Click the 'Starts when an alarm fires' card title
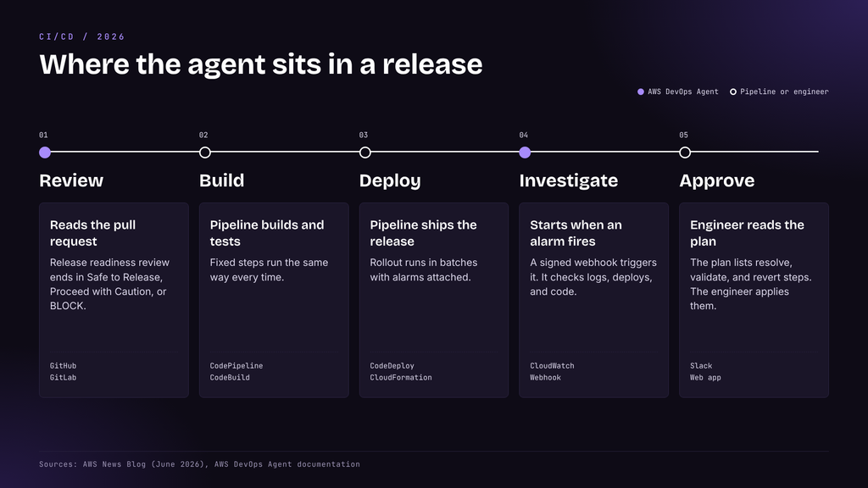This screenshot has height=488, width=868. (x=576, y=233)
